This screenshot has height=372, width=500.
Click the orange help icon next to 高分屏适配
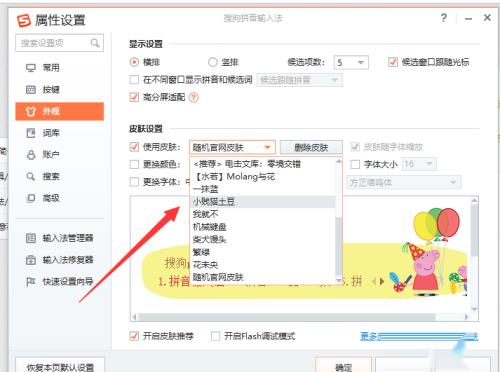click(194, 97)
